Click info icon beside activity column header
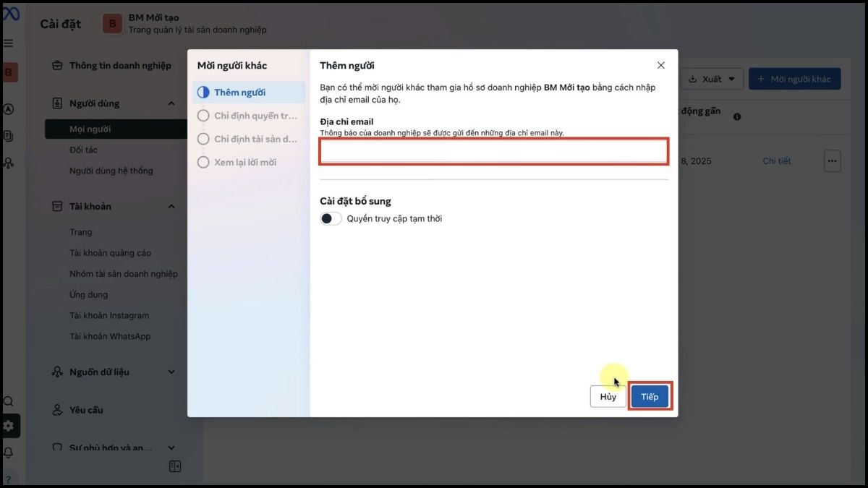 (x=737, y=116)
